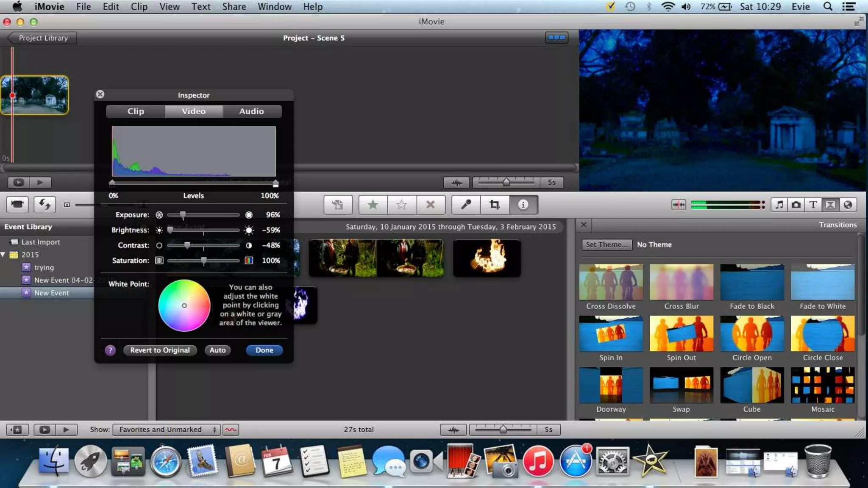Close the Transitions browser pane
The image size is (868, 488).
[584, 225]
